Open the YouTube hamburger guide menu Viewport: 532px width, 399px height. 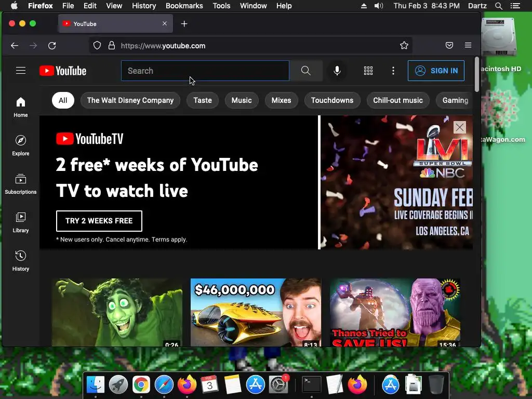(21, 70)
